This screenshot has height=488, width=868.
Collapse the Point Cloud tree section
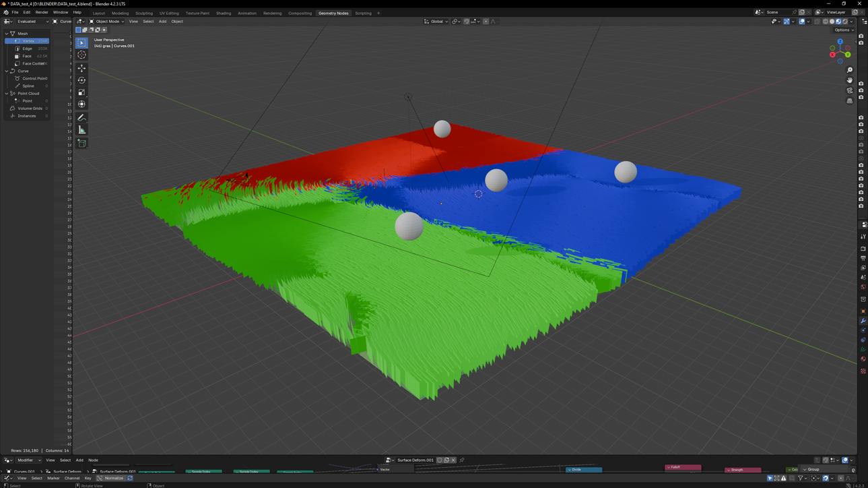coord(7,94)
